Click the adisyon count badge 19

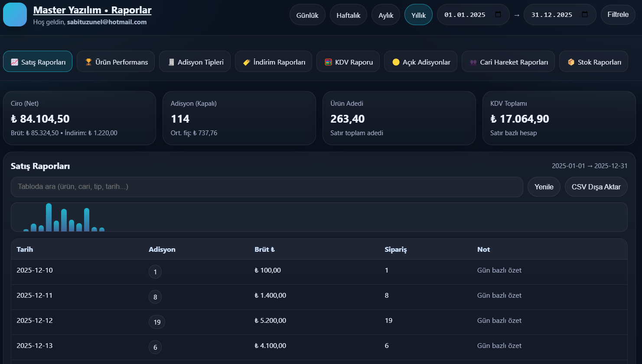tap(157, 322)
